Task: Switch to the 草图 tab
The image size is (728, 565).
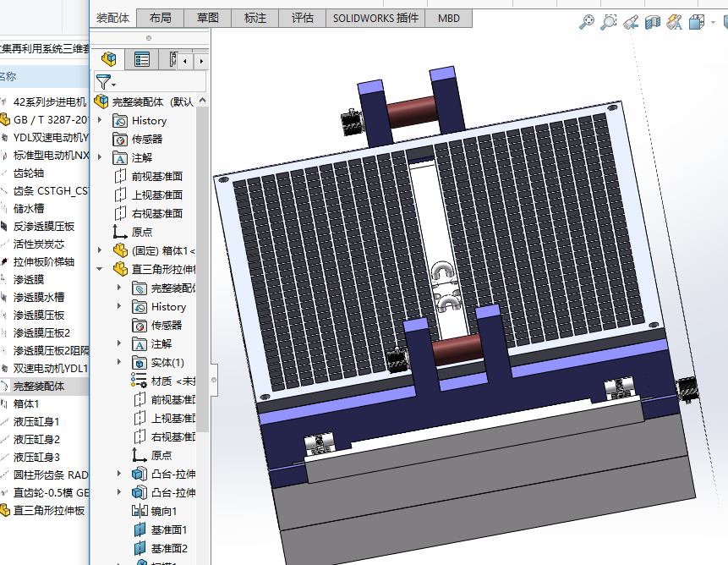Action: pyautogui.click(x=207, y=18)
